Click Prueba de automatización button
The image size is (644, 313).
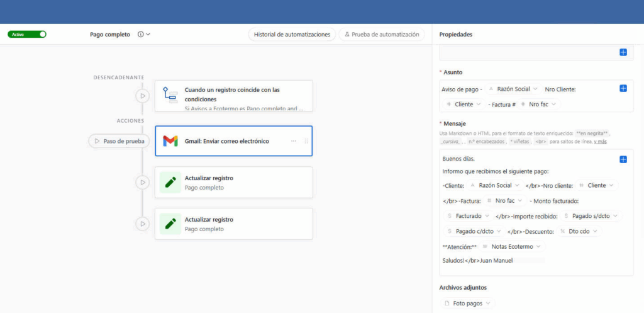382,35
